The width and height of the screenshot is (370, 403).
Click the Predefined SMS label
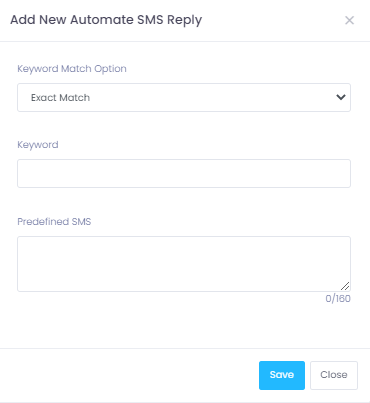54,222
